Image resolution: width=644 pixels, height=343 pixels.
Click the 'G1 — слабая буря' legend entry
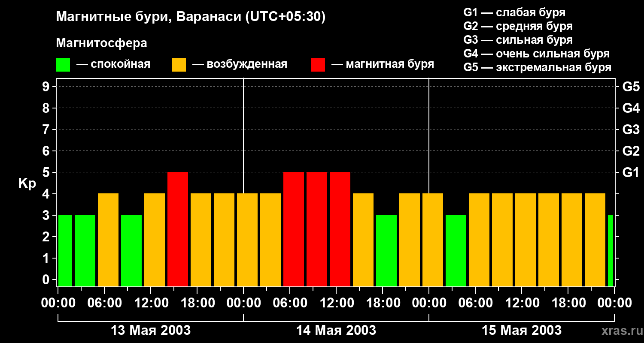coord(514,12)
